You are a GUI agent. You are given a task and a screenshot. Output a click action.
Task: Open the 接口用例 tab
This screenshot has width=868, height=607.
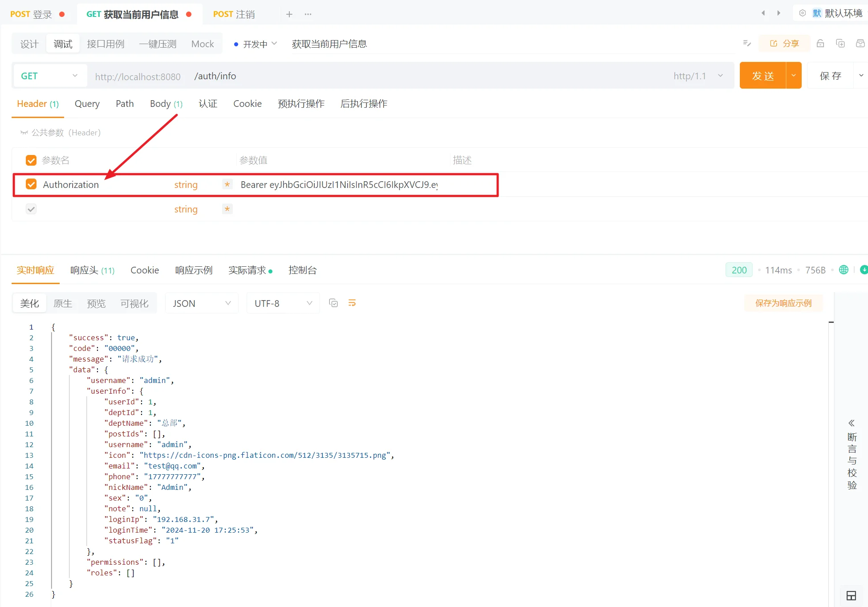click(x=105, y=44)
